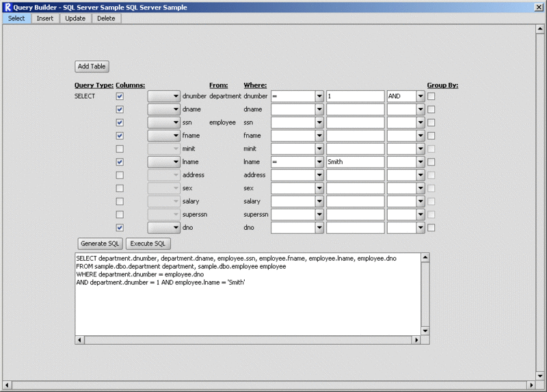The image size is (547, 392).
Task: Open function dropdown beside fname column
Action: pyautogui.click(x=163, y=135)
